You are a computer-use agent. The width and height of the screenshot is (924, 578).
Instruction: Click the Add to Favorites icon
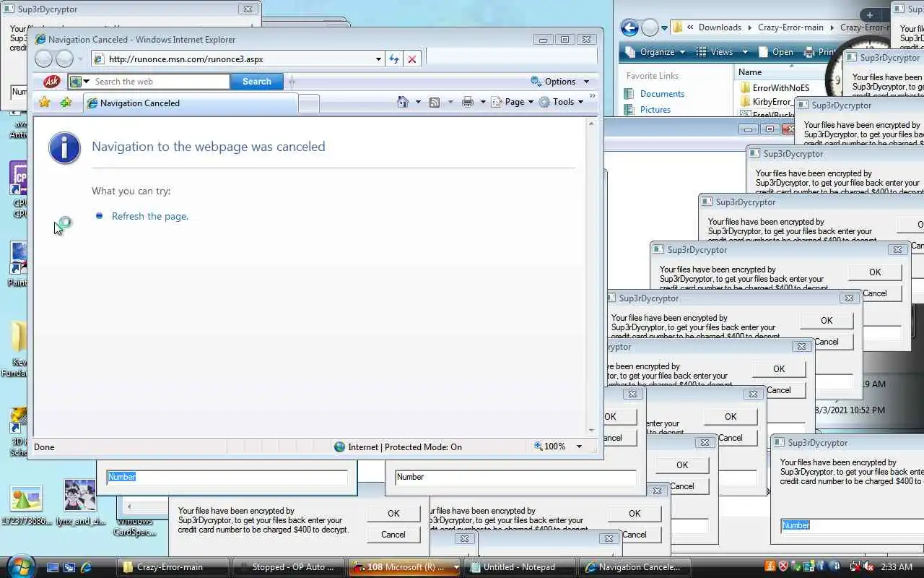click(66, 103)
